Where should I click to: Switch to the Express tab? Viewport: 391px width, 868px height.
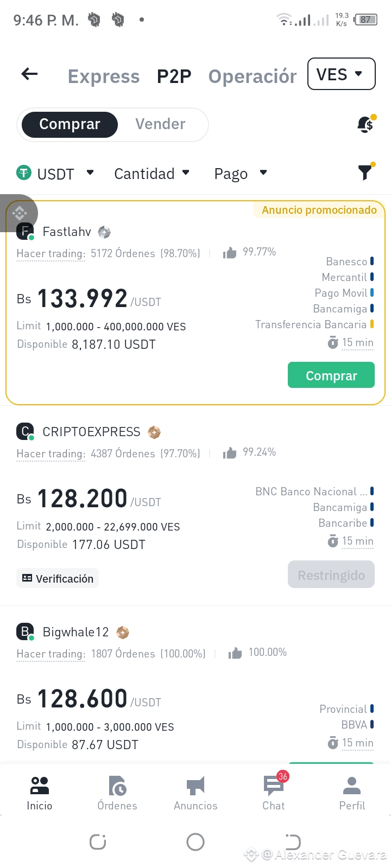click(104, 76)
